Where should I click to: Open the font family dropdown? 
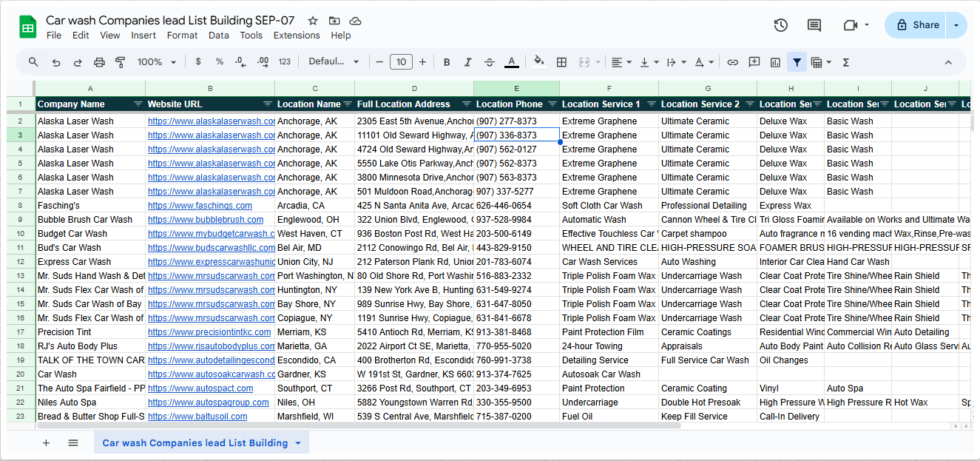[x=334, y=62]
